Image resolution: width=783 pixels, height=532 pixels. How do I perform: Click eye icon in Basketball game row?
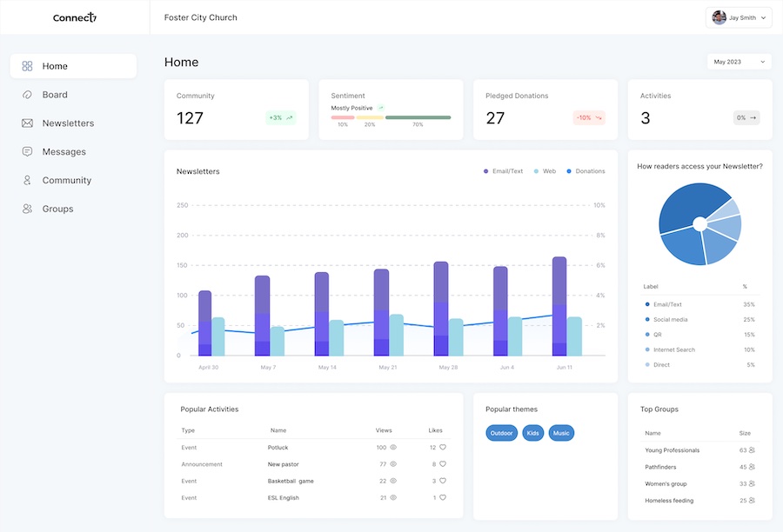(393, 481)
